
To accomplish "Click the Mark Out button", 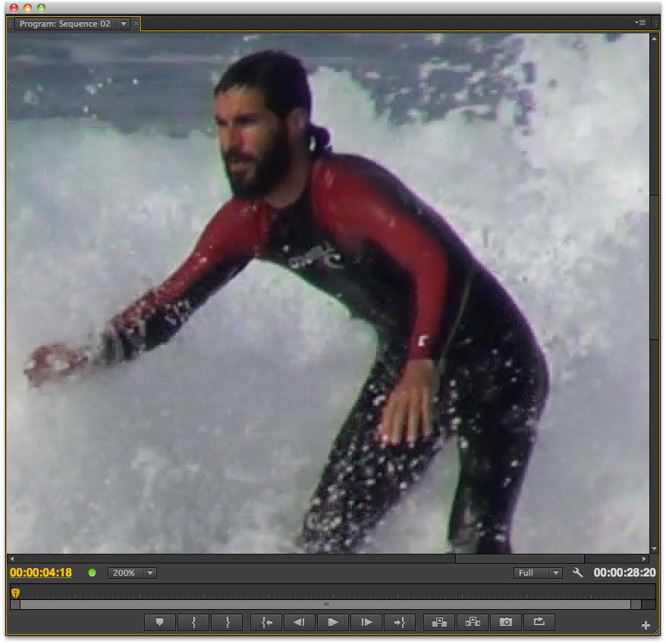I will [x=227, y=622].
